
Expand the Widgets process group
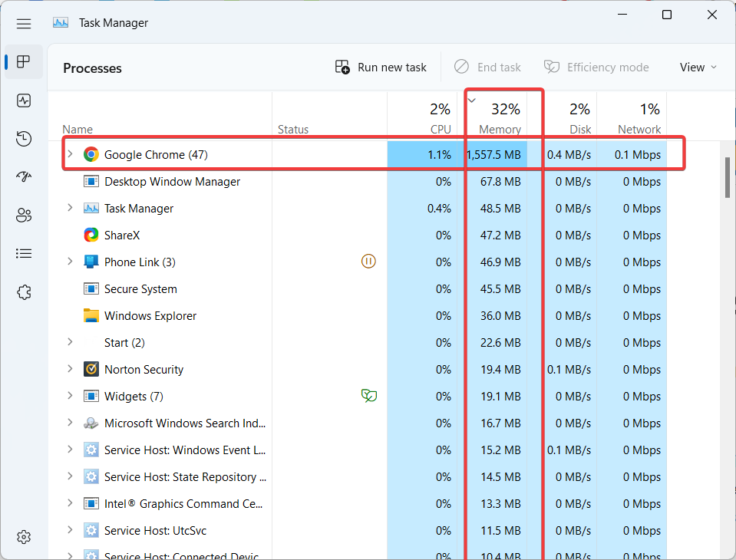[70, 396]
